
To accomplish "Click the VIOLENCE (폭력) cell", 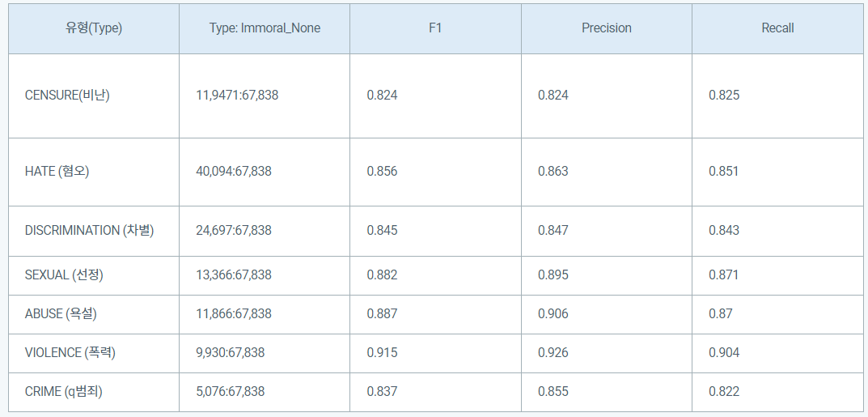I will pos(94,353).
